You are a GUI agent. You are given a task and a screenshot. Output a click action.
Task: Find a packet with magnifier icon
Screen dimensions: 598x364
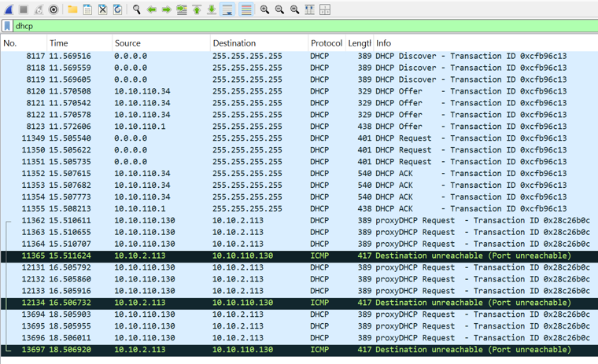coord(137,9)
